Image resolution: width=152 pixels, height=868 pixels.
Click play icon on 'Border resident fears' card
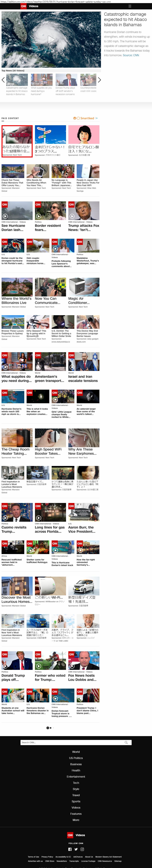coord(39,216)
